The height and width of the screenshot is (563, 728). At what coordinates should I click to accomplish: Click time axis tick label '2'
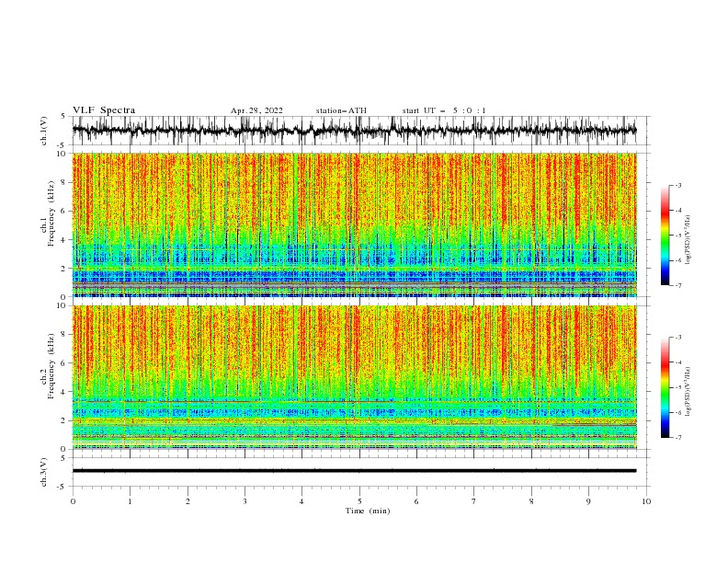coord(188,501)
